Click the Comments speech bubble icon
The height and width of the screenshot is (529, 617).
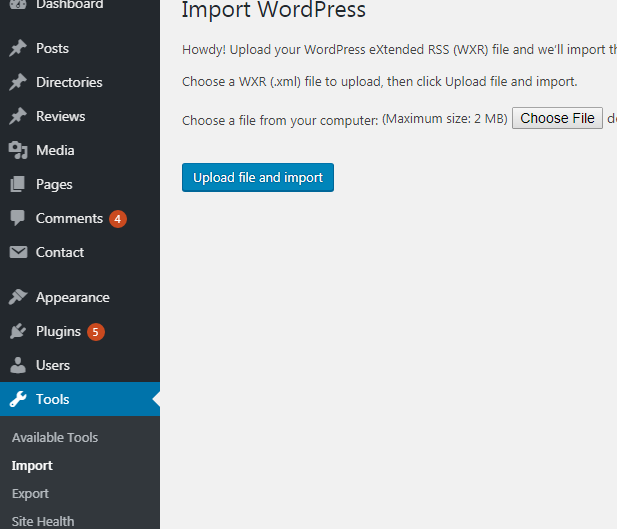tap(18, 218)
